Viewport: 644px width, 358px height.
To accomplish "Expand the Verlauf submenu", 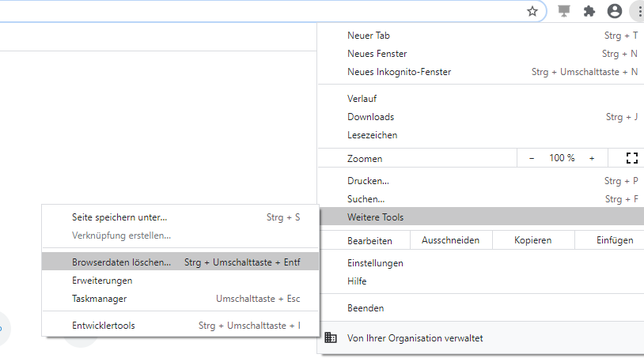I will point(362,99).
